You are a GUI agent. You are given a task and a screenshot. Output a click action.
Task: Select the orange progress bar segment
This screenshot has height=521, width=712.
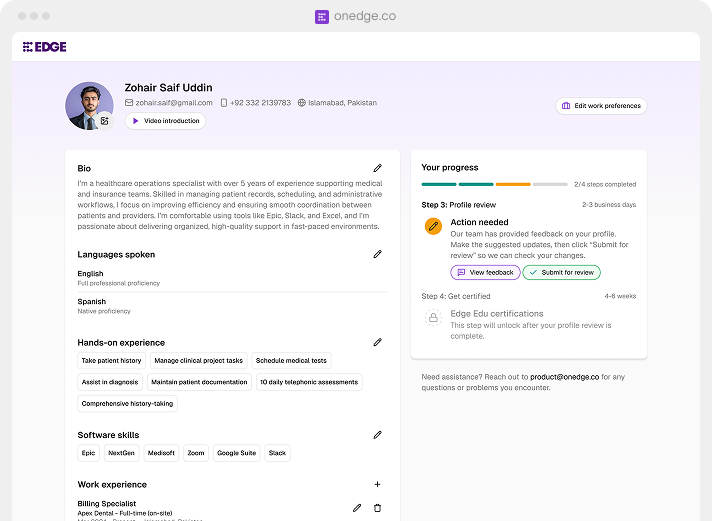(x=513, y=184)
